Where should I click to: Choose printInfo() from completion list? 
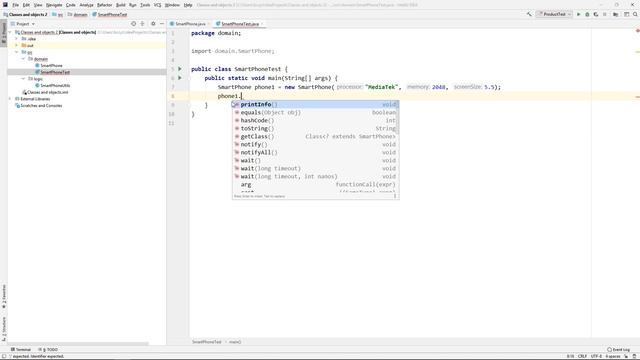point(315,104)
